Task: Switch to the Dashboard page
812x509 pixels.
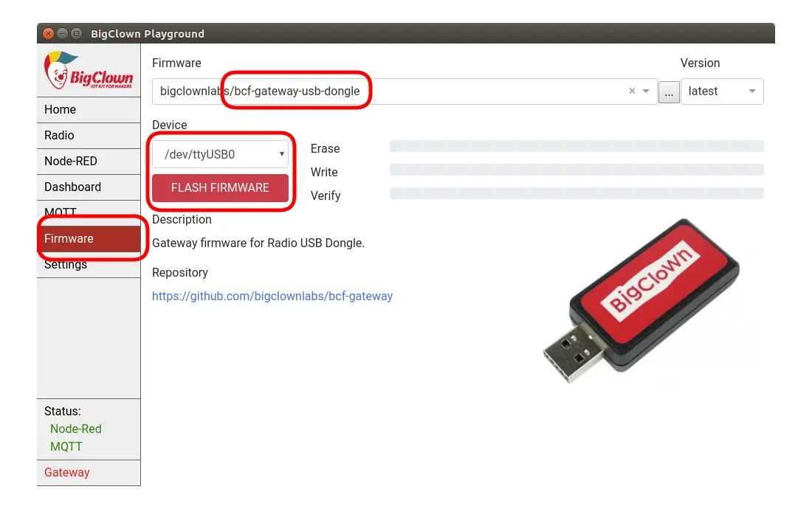Action: coord(89,187)
